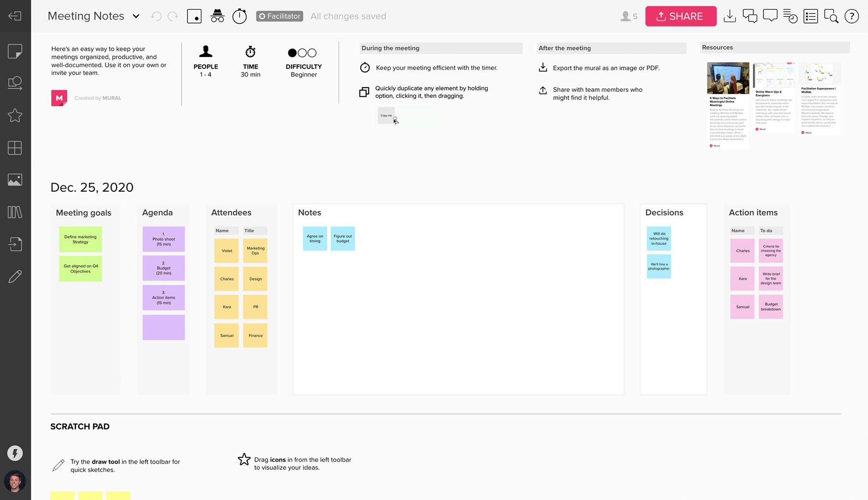The image size is (868, 500).
Task: Toggle the Facilitator badge
Action: (280, 16)
